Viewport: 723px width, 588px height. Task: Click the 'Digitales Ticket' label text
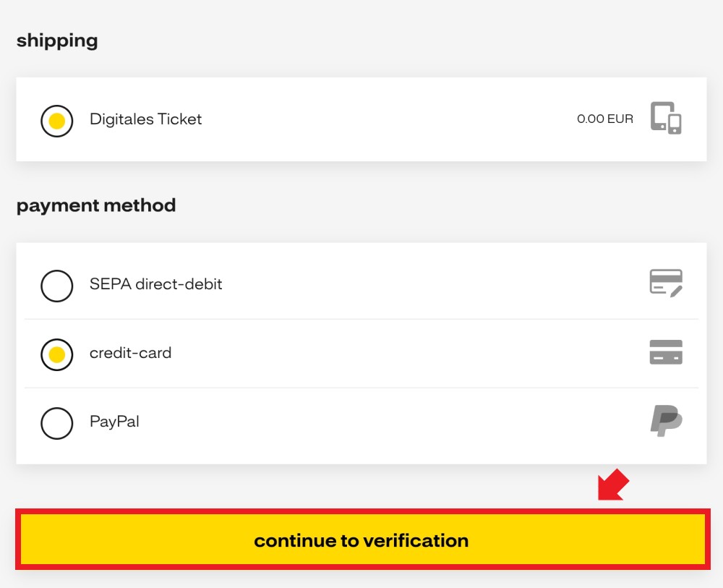146,119
